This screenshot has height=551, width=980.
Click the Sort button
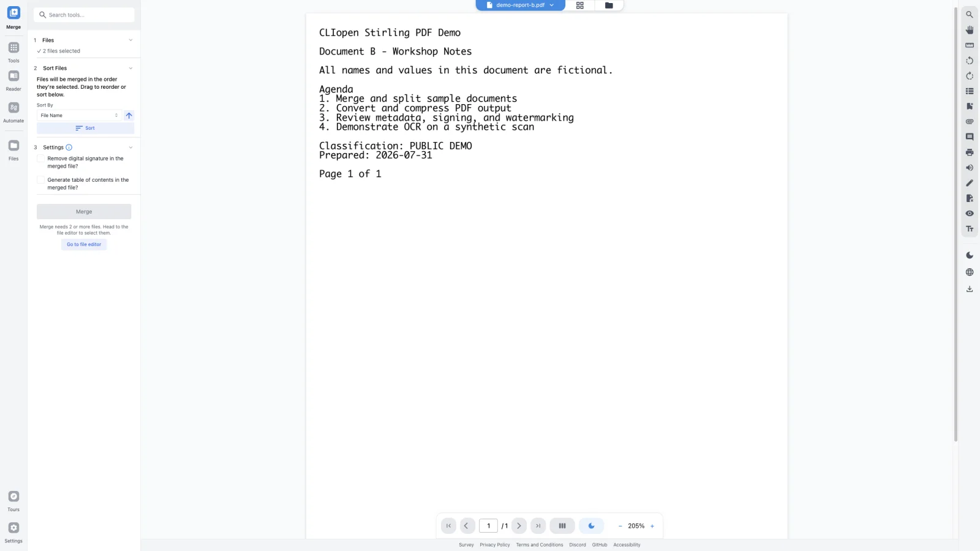85,128
